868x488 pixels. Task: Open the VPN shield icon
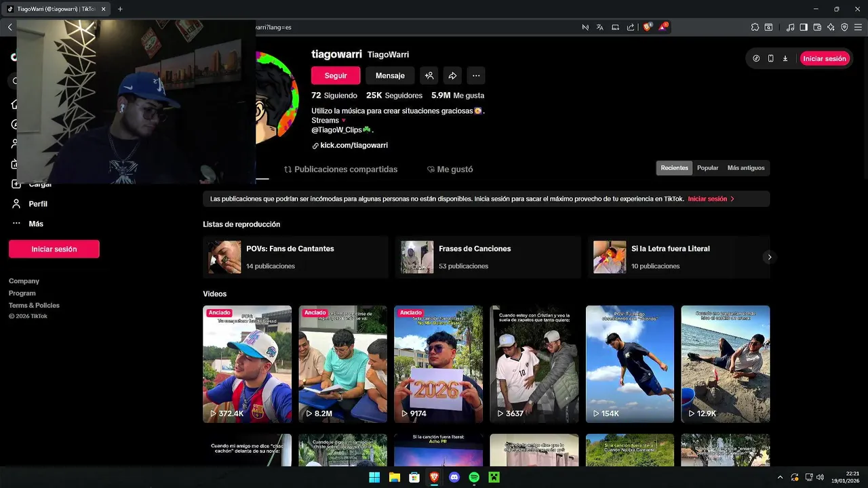844,27
